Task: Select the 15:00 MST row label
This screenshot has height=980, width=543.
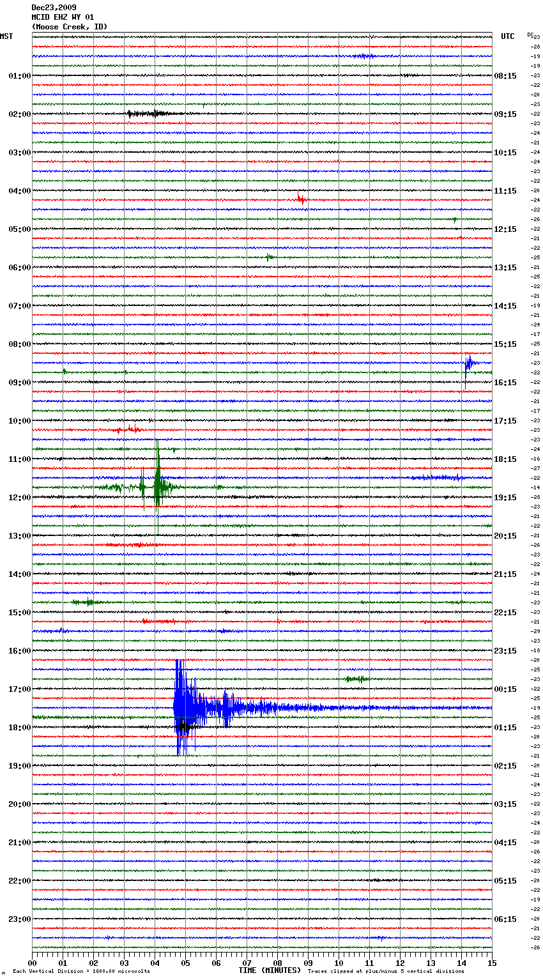Action: [x=20, y=613]
